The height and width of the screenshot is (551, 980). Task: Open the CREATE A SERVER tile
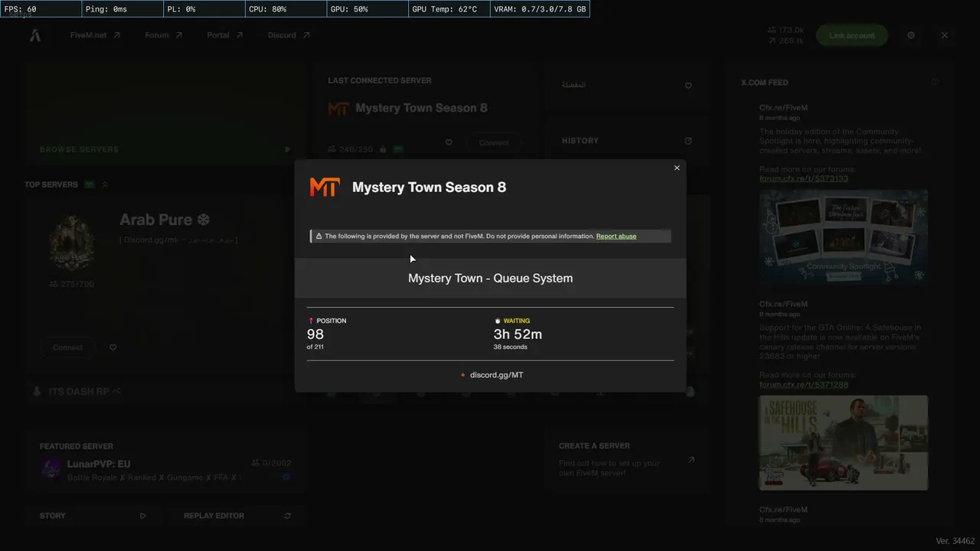pos(628,461)
